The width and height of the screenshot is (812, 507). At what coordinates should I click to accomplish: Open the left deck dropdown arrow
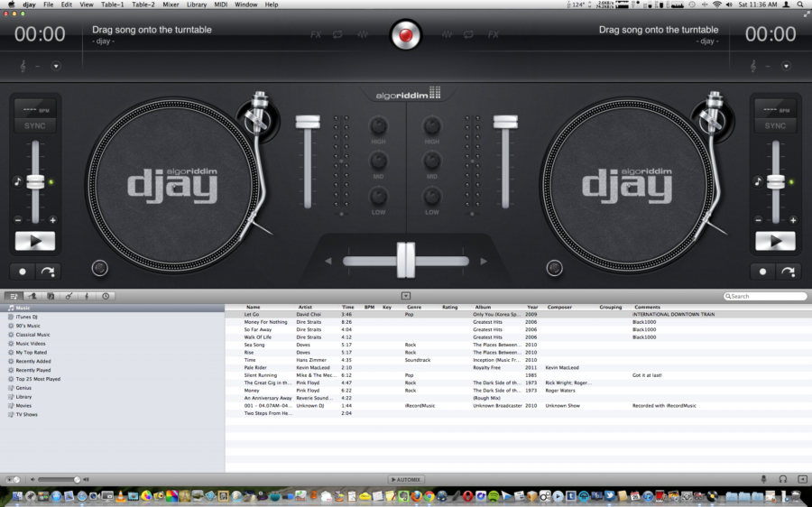tap(56, 66)
